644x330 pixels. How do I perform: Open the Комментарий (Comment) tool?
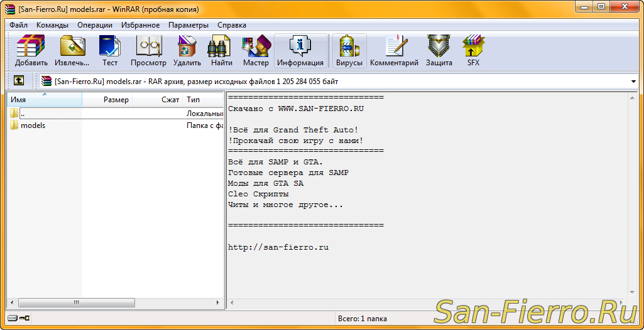click(x=394, y=50)
